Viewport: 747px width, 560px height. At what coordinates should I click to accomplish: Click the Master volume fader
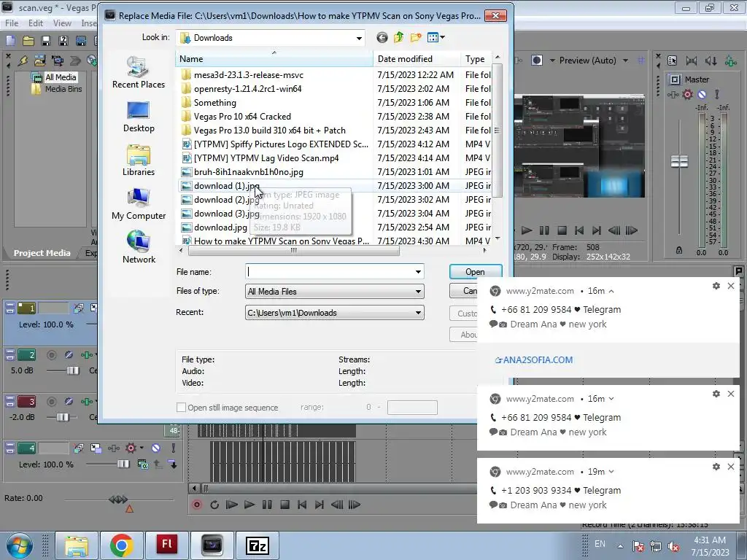[679, 162]
